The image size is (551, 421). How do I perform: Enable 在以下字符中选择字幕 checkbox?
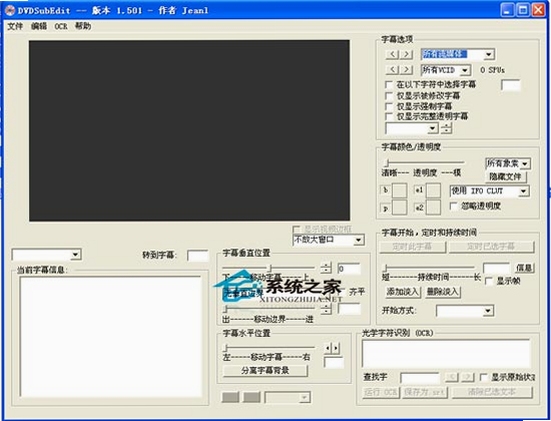click(x=389, y=85)
